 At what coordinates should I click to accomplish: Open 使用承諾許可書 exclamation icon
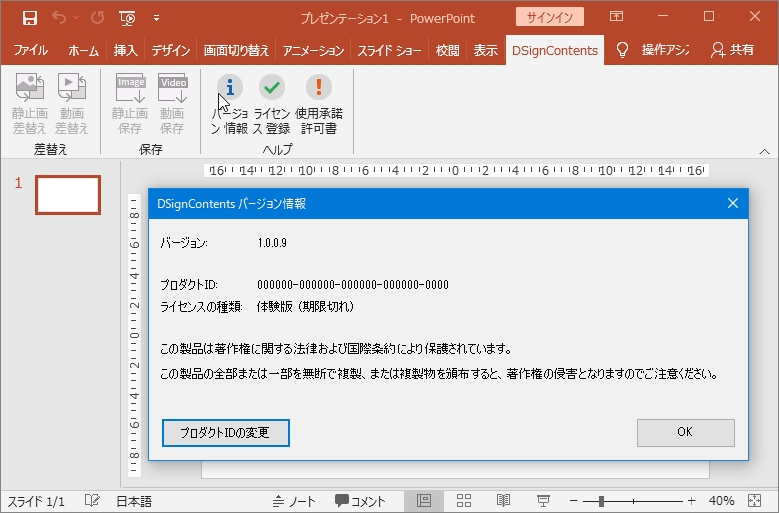(318, 103)
